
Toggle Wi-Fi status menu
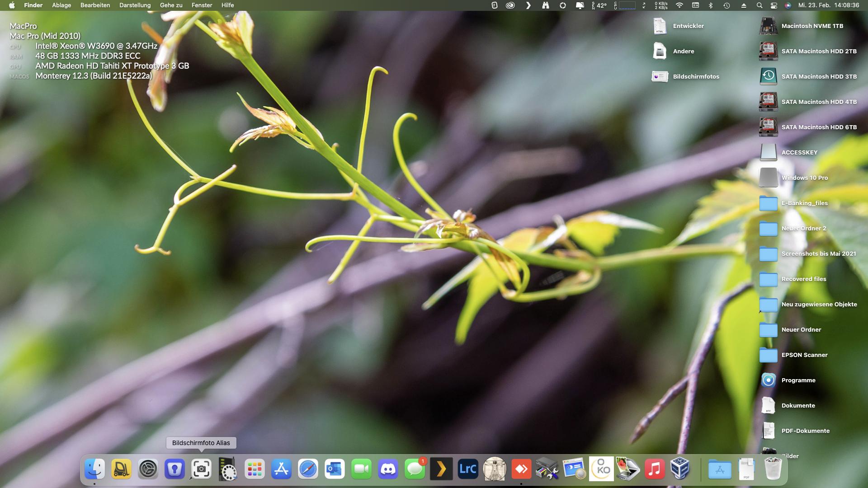click(679, 5)
